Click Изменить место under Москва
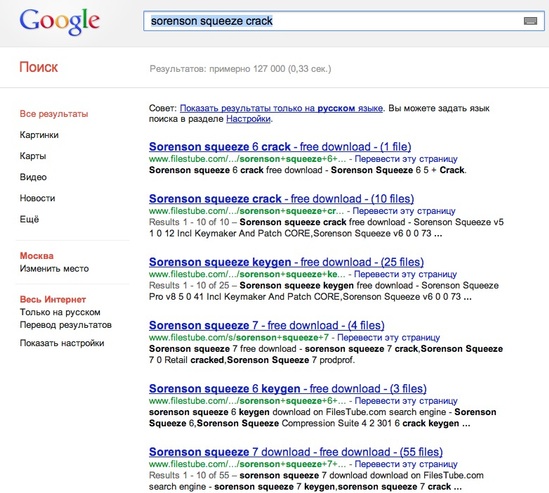 coord(54,269)
